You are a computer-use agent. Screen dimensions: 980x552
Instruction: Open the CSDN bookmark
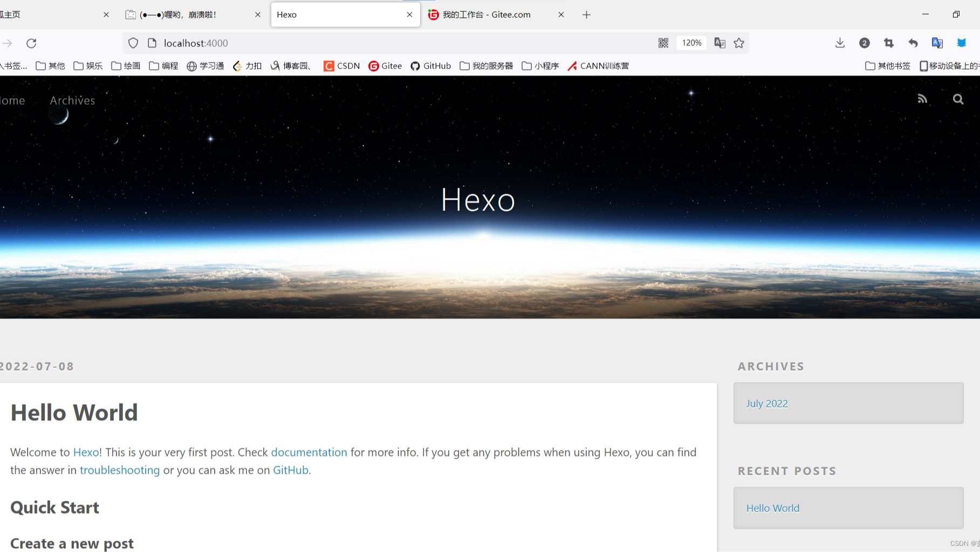click(341, 66)
